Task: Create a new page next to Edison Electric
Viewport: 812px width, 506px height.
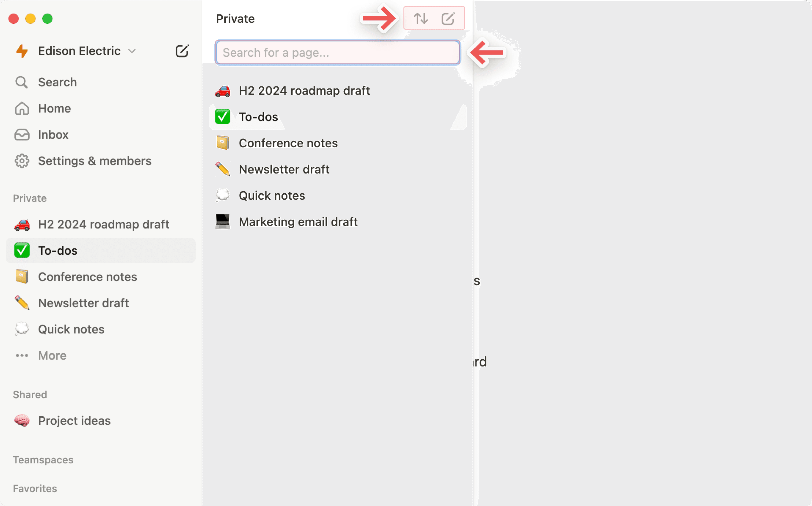Action: (x=182, y=51)
